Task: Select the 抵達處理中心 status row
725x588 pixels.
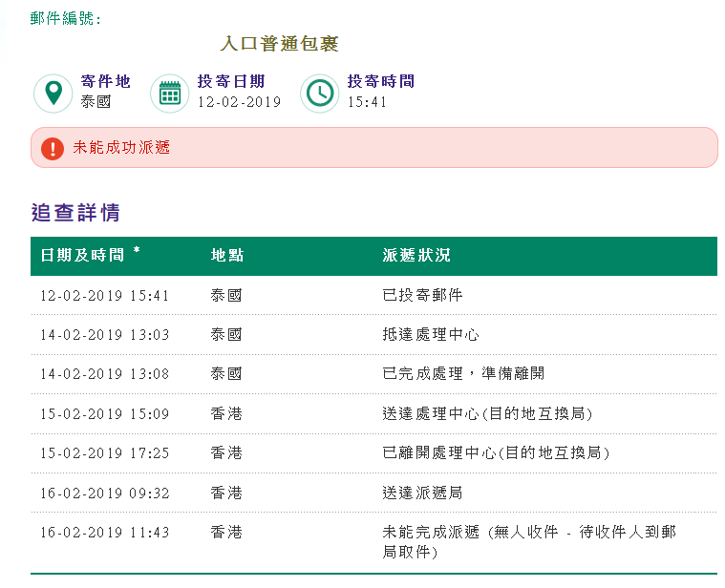Action: point(373,334)
